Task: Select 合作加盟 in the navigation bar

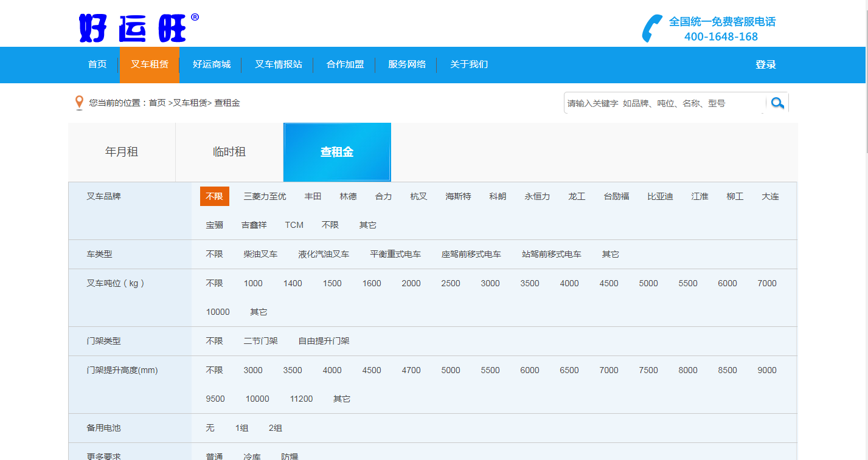Action: (x=345, y=64)
